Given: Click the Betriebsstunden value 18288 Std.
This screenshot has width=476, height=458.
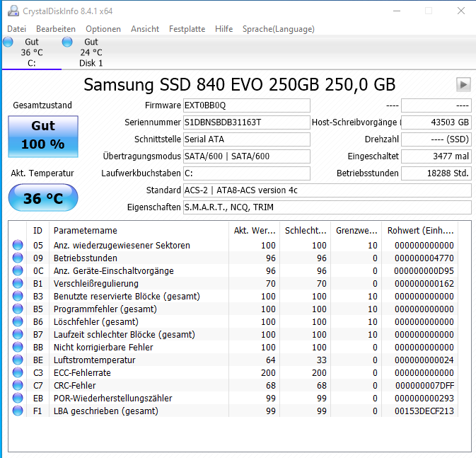Looking at the screenshot, I should 436,173.
